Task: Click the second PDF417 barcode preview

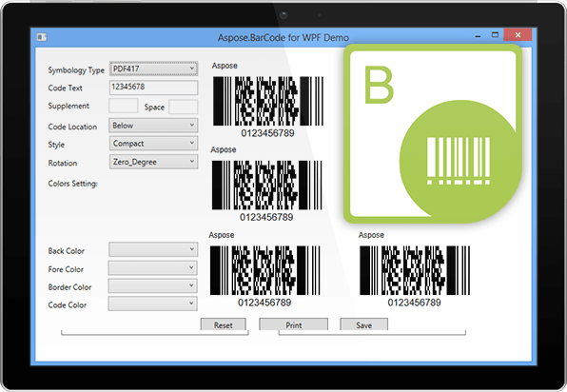Action: click(x=267, y=186)
